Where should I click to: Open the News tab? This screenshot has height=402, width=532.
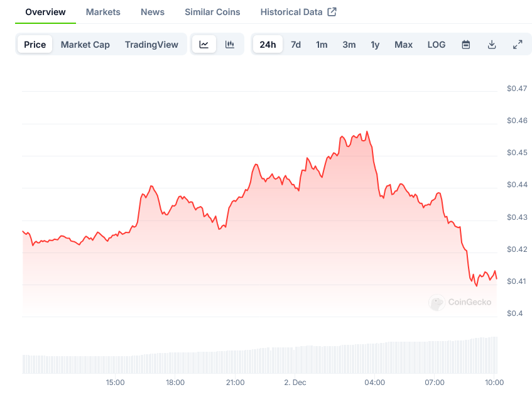[x=153, y=12]
